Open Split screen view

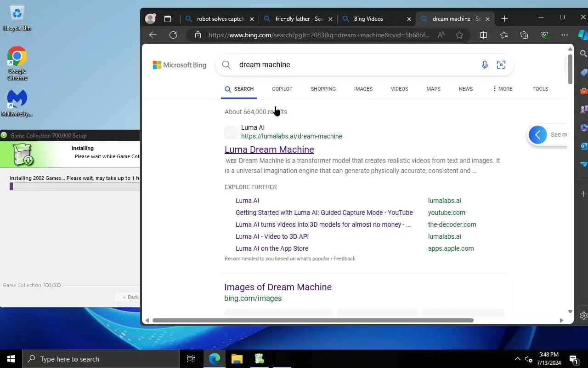(483, 35)
